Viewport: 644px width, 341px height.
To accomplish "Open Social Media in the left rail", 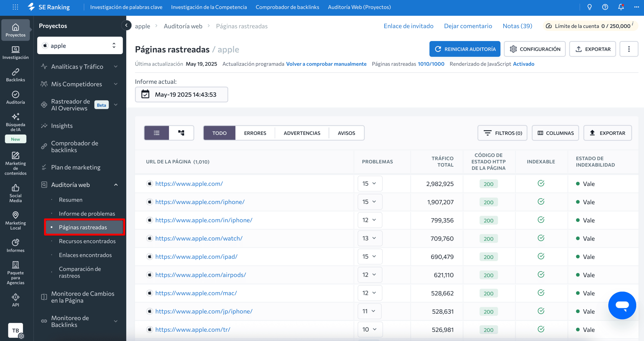I will click(x=15, y=193).
